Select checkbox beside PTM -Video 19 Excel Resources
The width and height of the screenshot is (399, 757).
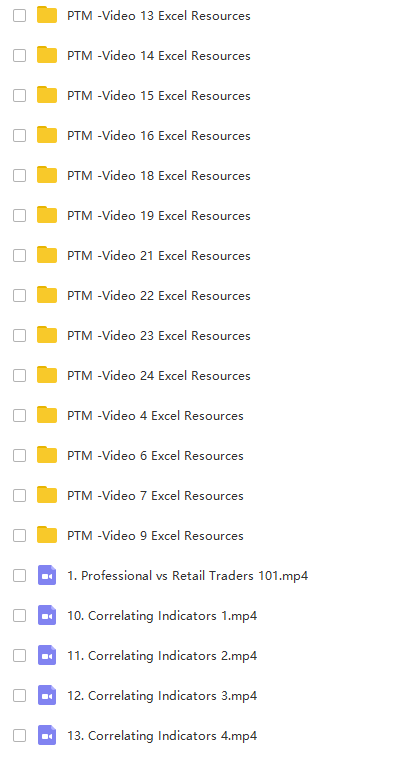click(19, 215)
